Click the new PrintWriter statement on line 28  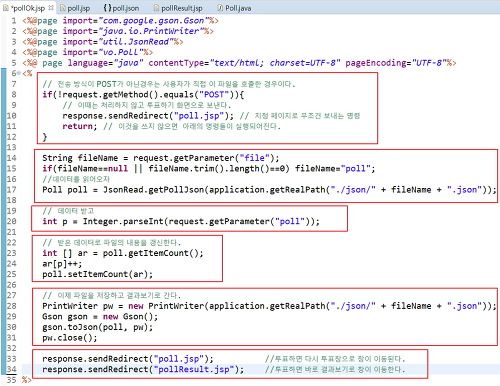269,306
